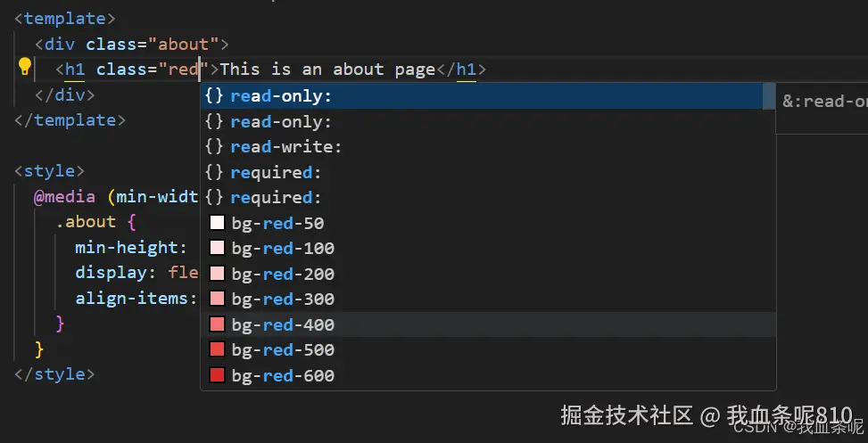Click braces icon next to read-write suggestion
The height and width of the screenshot is (443, 868).
tap(214, 146)
